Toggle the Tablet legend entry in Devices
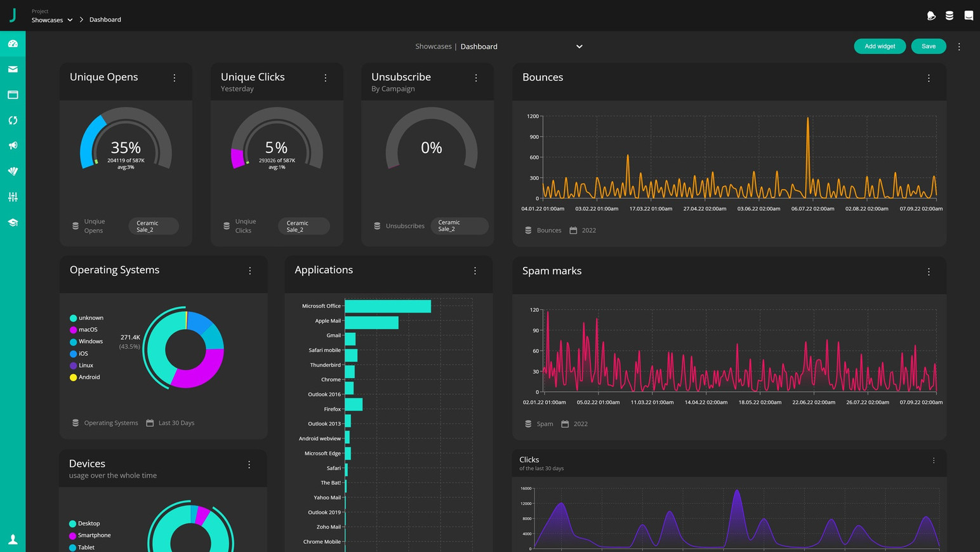This screenshot has width=980, height=552. (81, 547)
